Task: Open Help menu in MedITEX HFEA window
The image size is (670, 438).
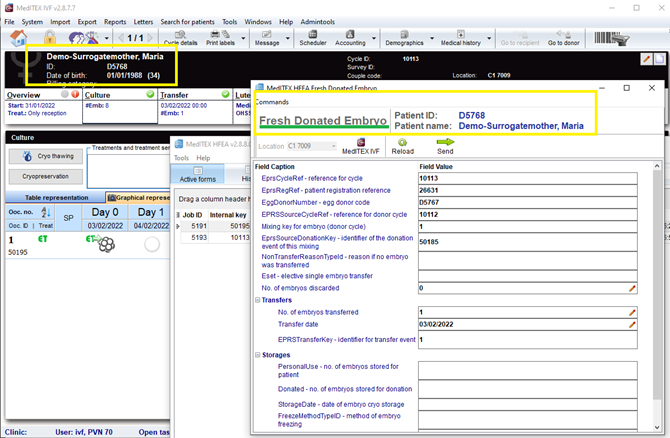Action: tap(203, 158)
